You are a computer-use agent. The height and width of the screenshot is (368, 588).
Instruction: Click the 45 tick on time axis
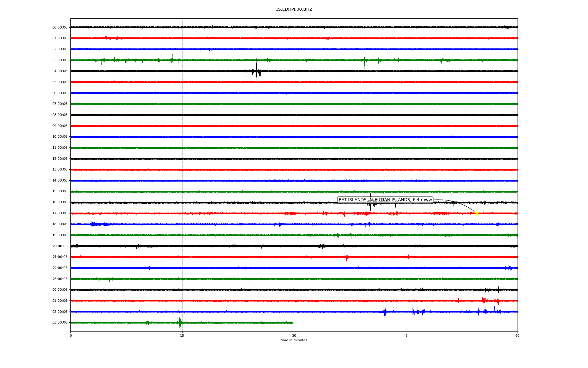pos(406,335)
